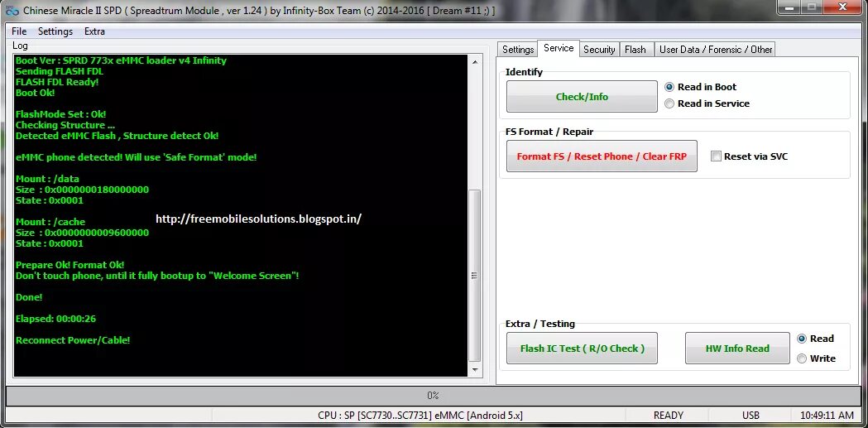Select the Write radio for HW Info

point(816,358)
